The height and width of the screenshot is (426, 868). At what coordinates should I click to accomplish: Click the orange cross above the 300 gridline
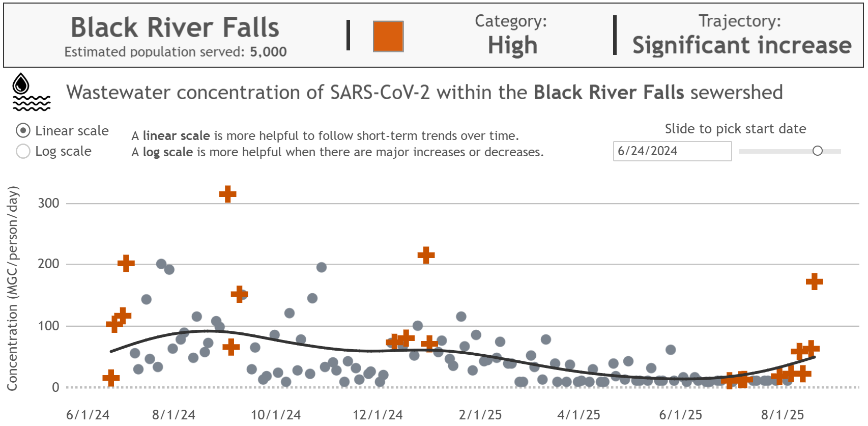tap(227, 193)
